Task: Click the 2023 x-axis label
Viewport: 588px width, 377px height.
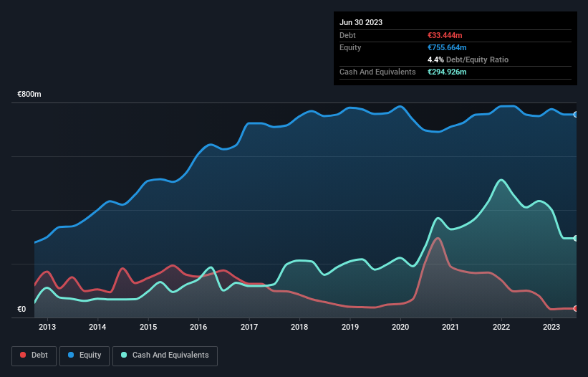Action: 551,328
